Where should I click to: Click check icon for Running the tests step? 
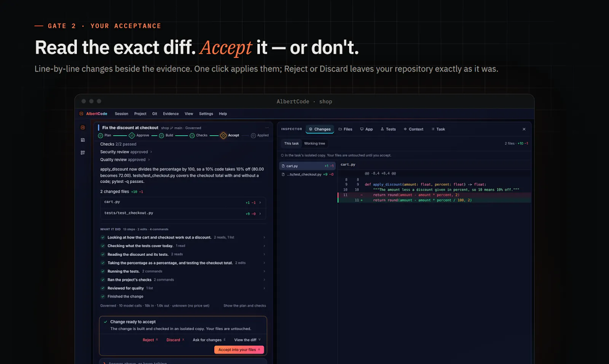coord(103,271)
